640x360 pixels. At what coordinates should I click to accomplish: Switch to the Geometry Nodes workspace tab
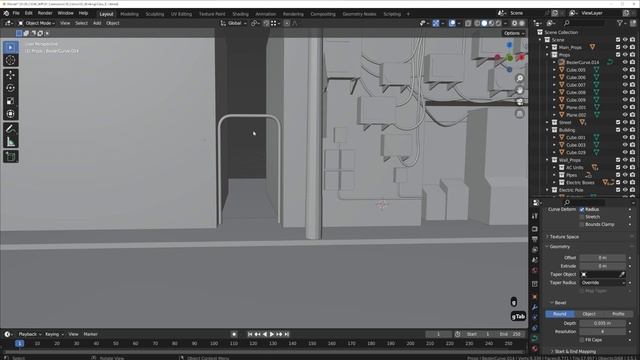click(x=359, y=14)
